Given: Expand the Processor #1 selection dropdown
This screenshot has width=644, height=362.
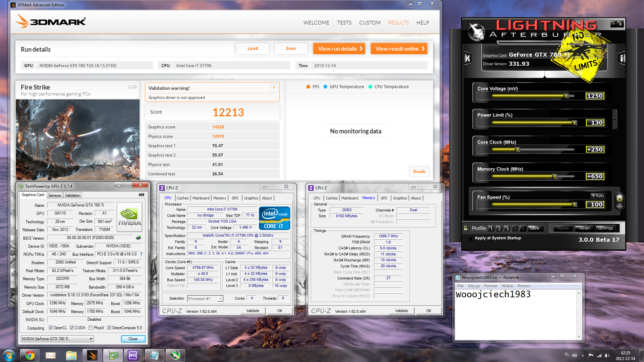Looking at the screenshot, I should 220,298.
